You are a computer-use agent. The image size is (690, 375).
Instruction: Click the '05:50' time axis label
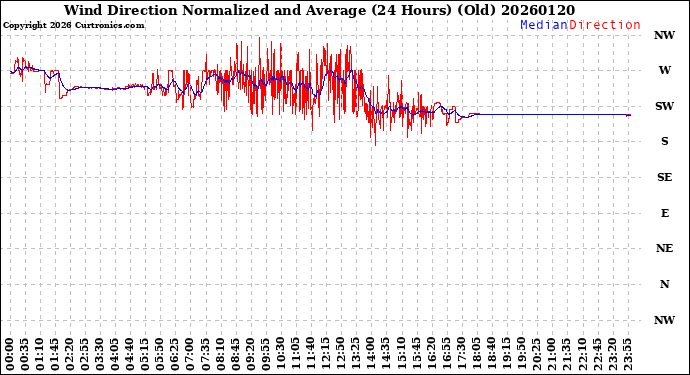(160, 354)
